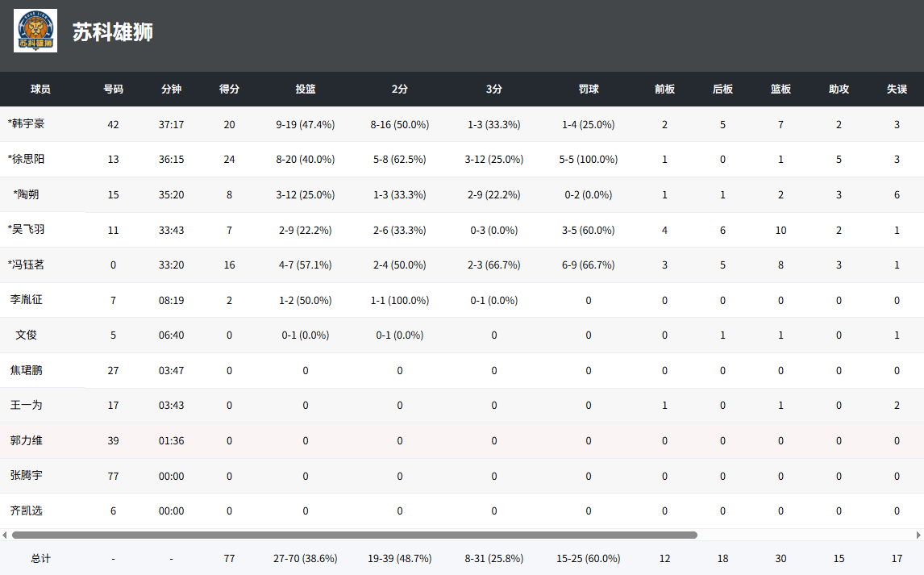Click the 3分 column header
The height and width of the screenshot is (575, 924).
point(493,89)
